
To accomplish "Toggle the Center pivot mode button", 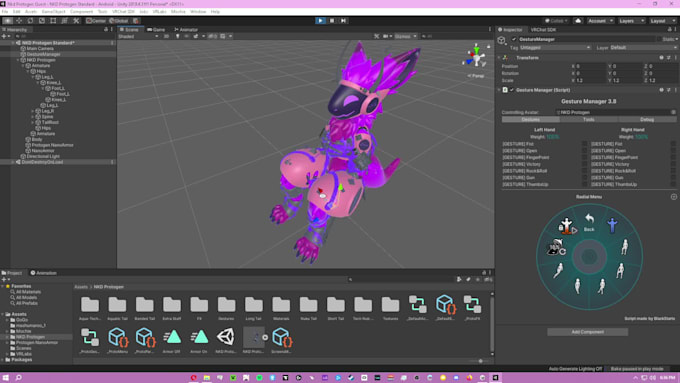I will click(96, 20).
